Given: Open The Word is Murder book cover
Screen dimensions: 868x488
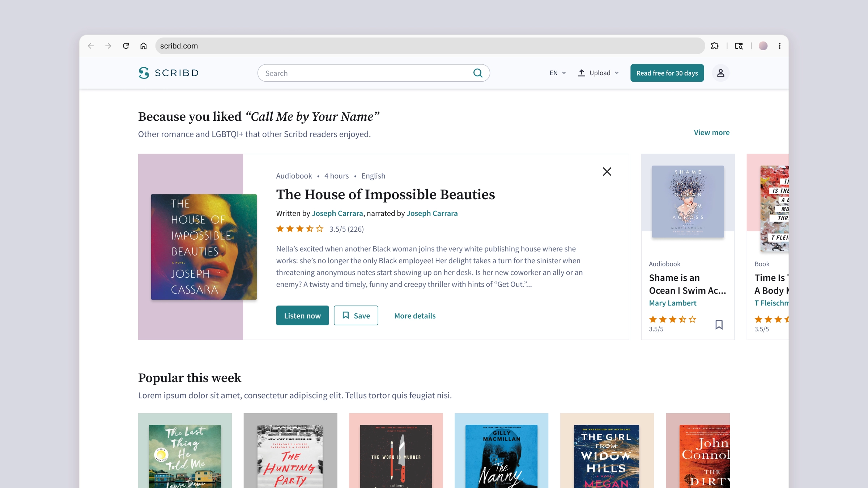Looking at the screenshot, I should pyautogui.click(x=396, y=456).
